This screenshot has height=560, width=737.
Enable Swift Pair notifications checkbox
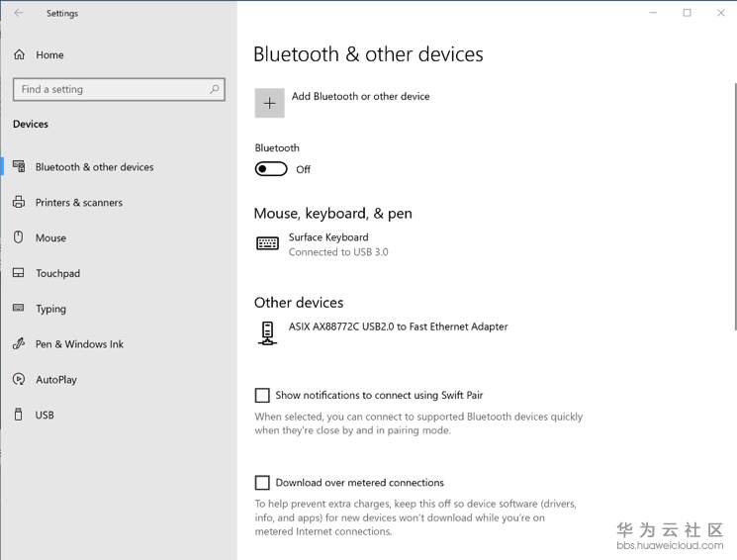(x=262, y=395)
